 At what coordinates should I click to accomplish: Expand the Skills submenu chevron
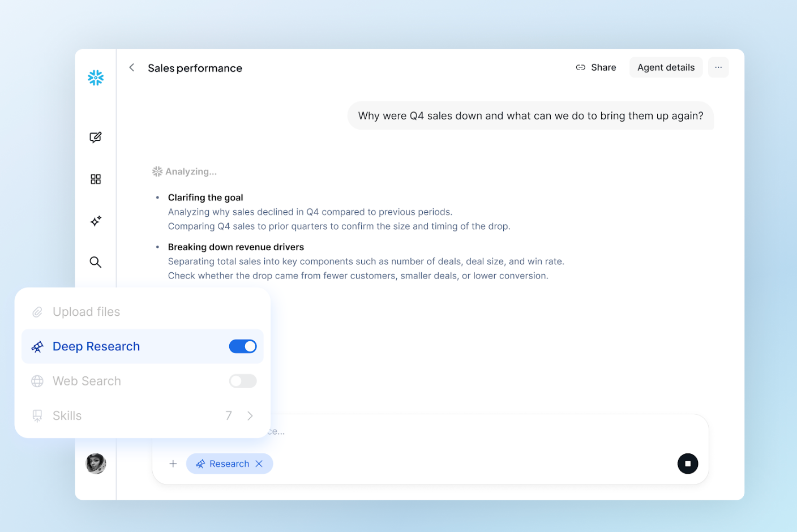click(250, 416)
